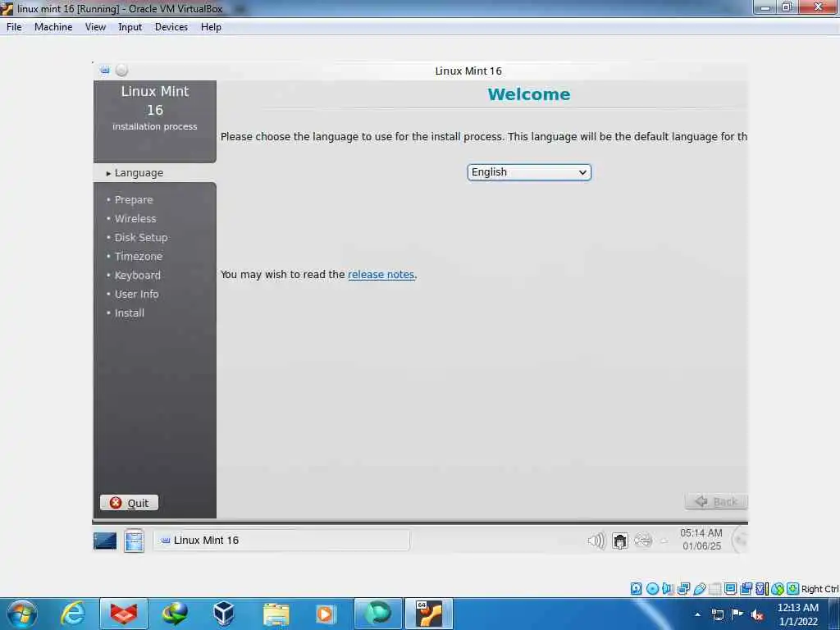Click the guest device notifier icon
This screenshot has width=840, height=630.
643,541
